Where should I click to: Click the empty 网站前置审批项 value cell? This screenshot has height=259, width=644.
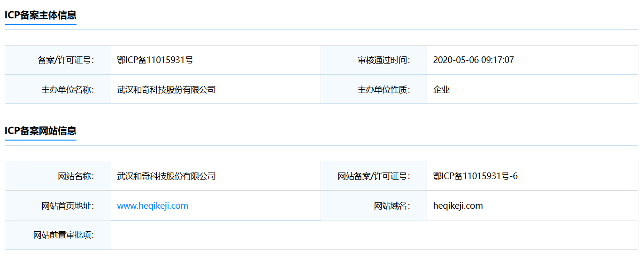[374, 235]
